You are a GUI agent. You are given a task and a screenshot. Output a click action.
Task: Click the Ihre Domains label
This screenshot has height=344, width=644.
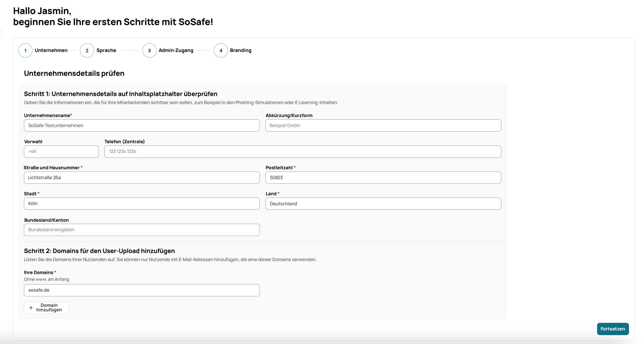click(x=40, y=273)
